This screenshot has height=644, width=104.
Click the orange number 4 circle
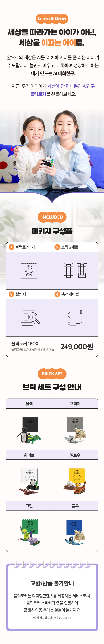coord(57,294)
